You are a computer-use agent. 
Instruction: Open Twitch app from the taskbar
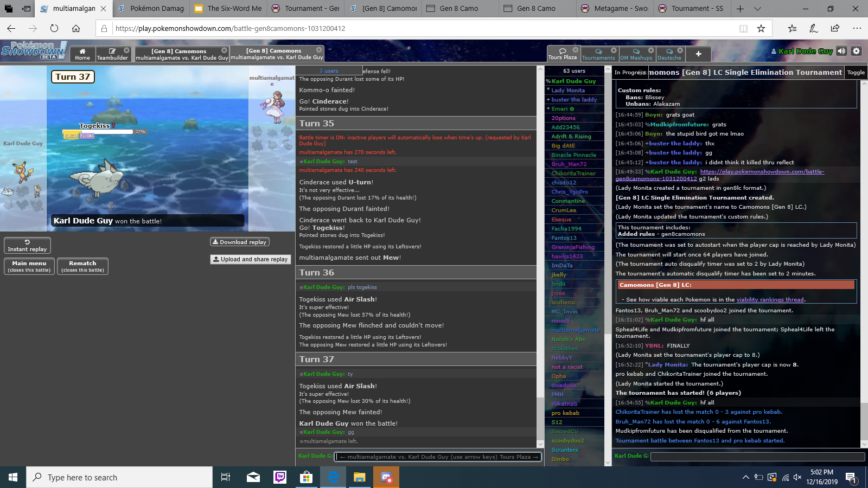(280, 477)
